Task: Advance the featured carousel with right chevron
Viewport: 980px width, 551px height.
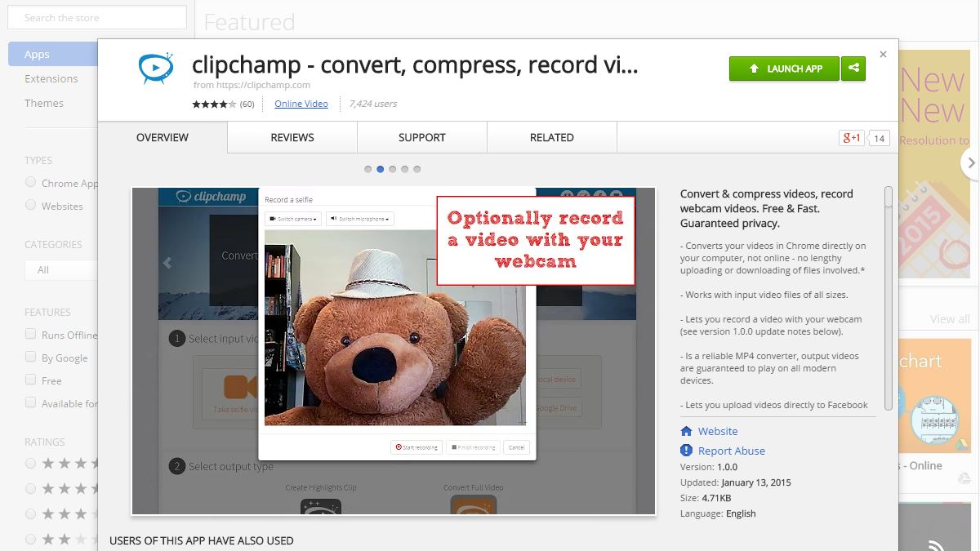Action: pos(970,162)
